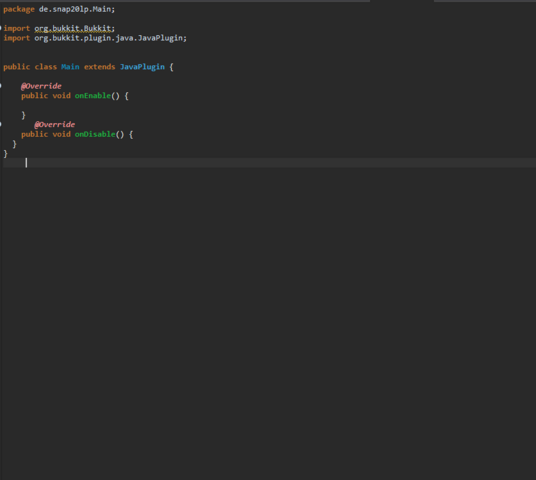The height and width of the screenshot is (480, 536).
Task: Collapse fold marker beside second @Override
Action: click(1, 124)
